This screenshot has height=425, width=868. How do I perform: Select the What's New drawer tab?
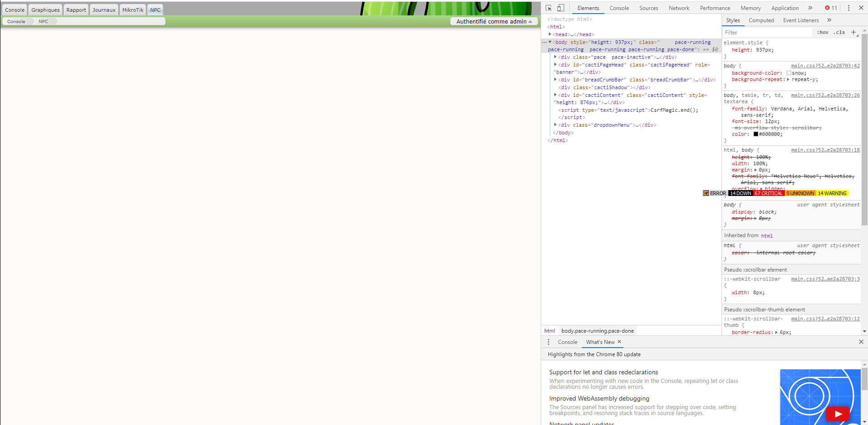pos(600,342)
